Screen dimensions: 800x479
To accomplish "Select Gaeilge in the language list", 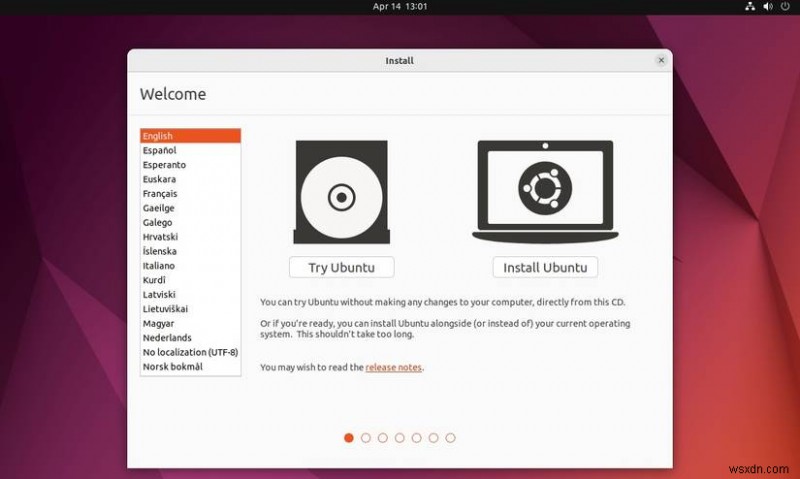I will point(190,208).
